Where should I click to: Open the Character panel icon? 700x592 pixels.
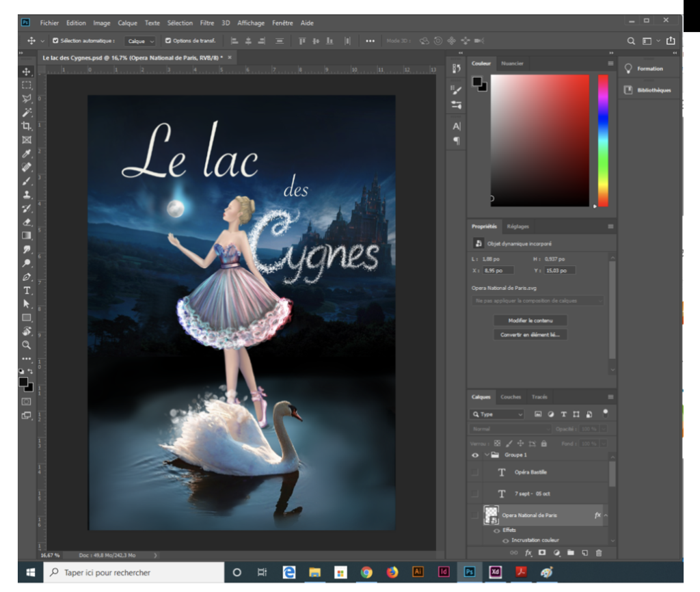click(456, 126)
